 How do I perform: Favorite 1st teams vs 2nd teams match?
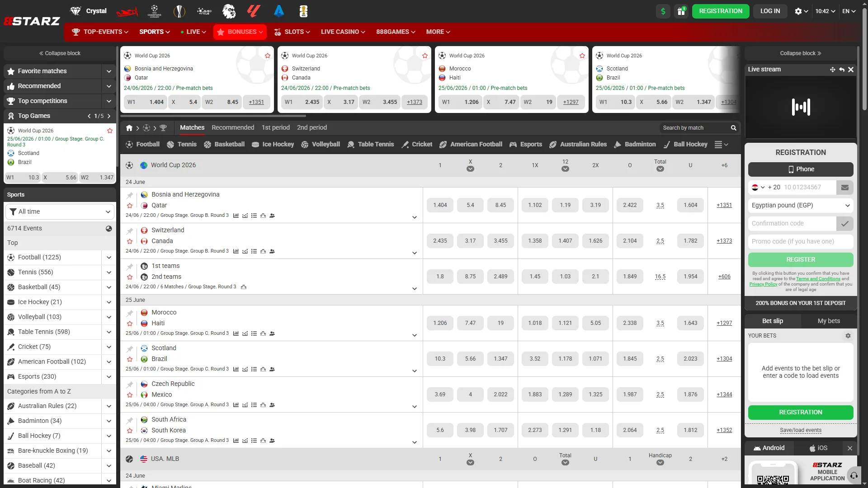(x=130, y=277)
